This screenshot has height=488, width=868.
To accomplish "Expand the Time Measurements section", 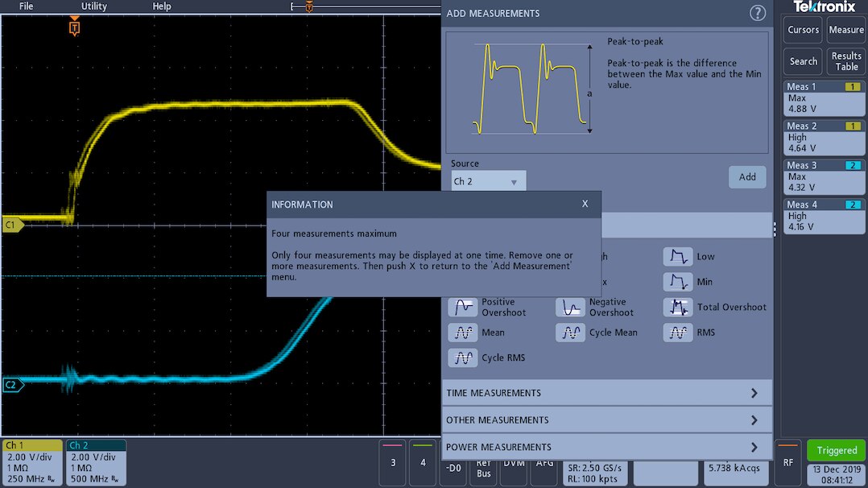I will coord(606,393).
